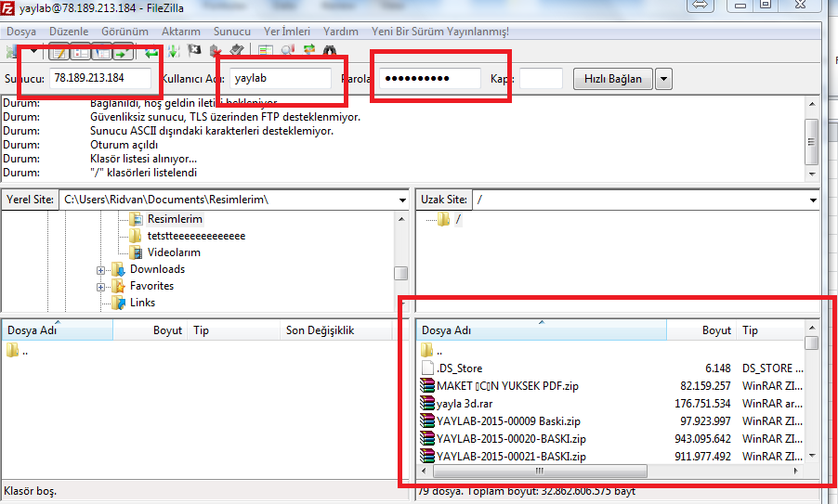
Task: Toggle transfer queue display toolbar icon
Action: click(123, 51)
